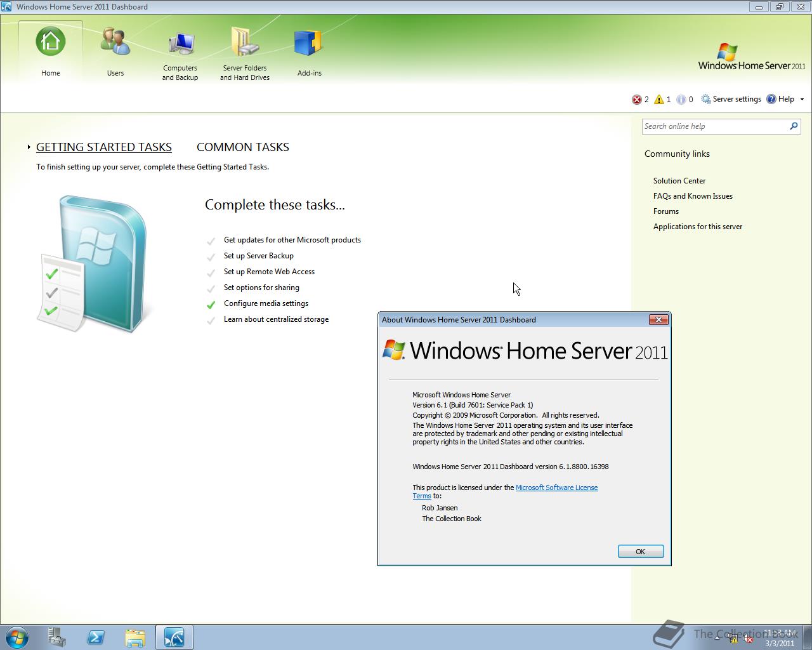Select 'Learn about centralized storage' task

[x=276, y=319]
